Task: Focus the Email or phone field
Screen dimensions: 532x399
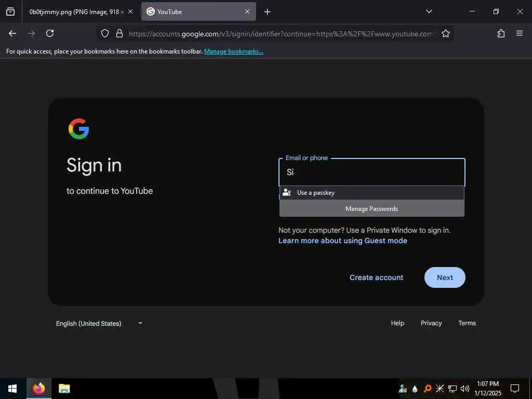Action: point(372,172)
